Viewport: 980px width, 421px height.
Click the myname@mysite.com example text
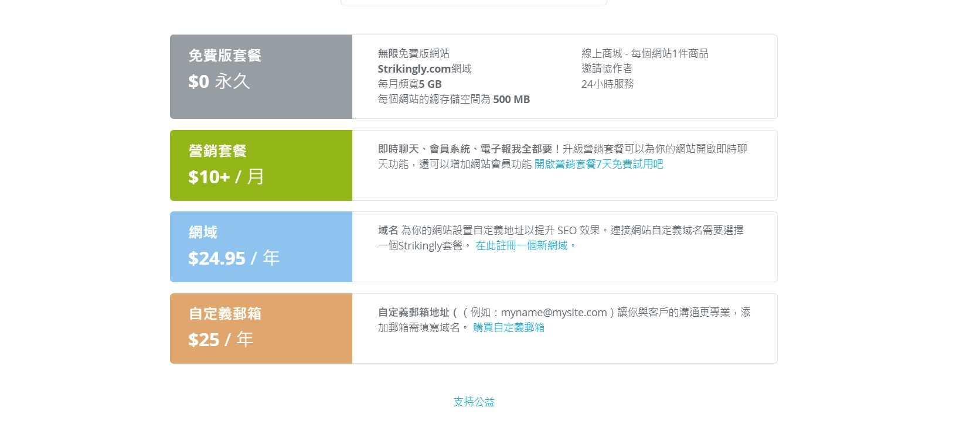coord(554,313)
